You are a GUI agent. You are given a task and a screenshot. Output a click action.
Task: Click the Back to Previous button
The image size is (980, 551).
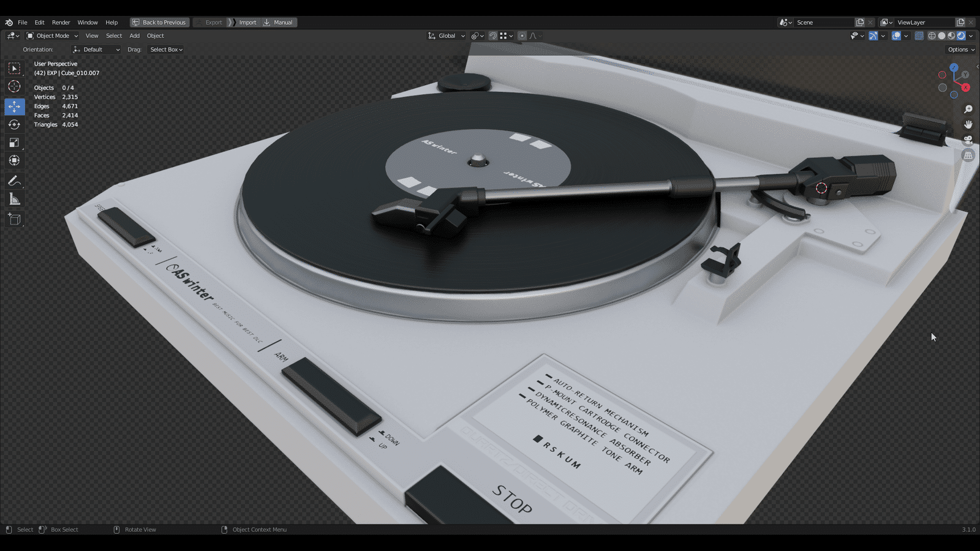pyautogui.click(x=159, y=22)
